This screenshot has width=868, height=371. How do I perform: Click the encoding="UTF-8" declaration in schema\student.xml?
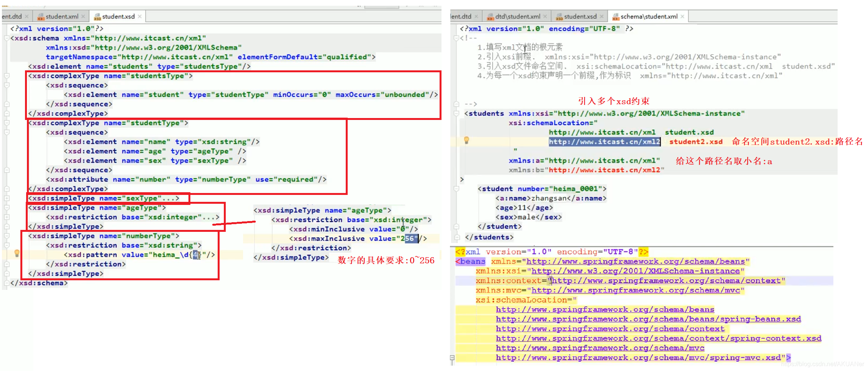pyautogui.click(x=584, y=29)
